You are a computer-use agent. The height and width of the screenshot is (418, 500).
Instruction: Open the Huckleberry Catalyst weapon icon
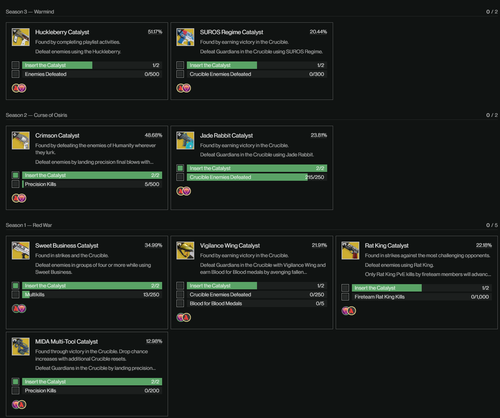(21, 37)
